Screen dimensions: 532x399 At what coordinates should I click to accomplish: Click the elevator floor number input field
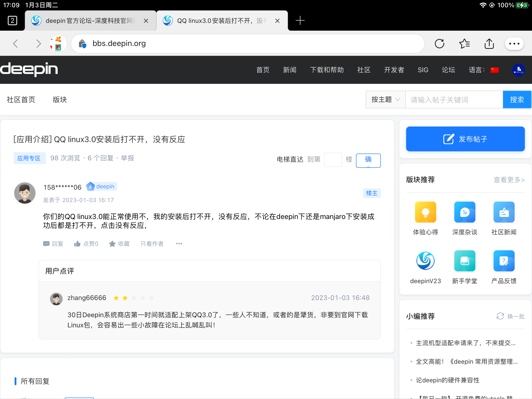(333, 160)
